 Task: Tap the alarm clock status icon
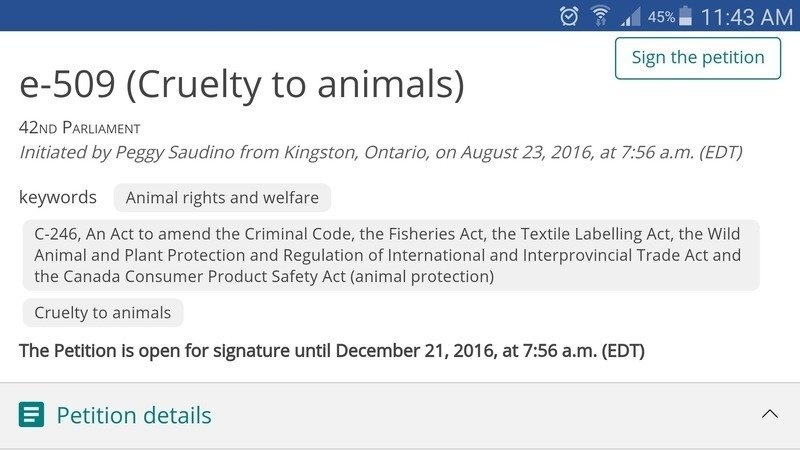point(569,16)
